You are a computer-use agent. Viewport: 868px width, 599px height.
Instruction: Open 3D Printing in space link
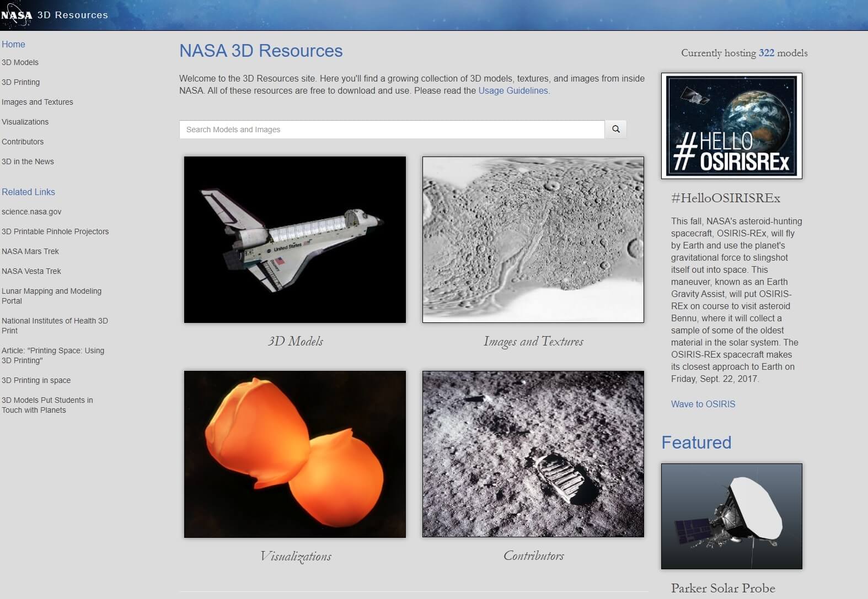click(x=36, y=380)
